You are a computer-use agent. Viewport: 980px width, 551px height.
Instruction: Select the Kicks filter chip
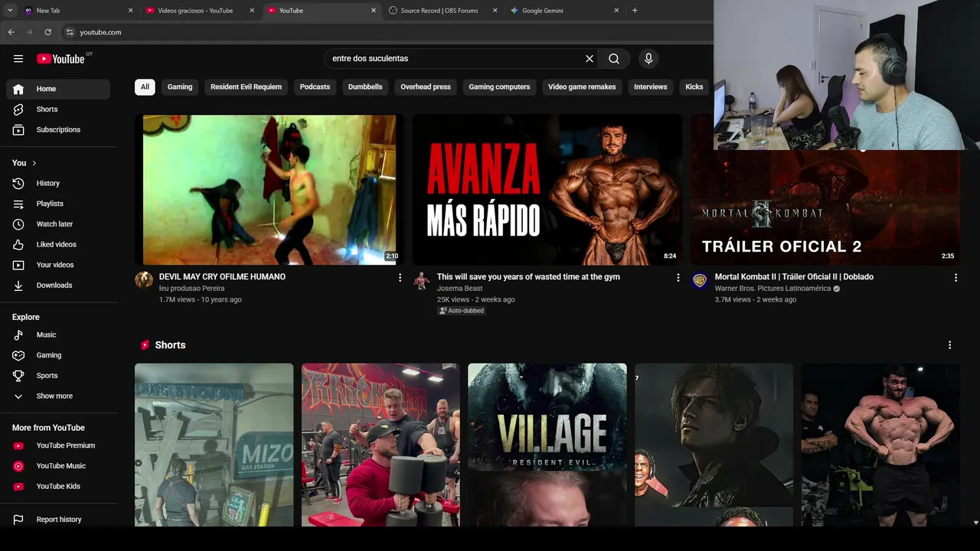click(x=694, y=87)
